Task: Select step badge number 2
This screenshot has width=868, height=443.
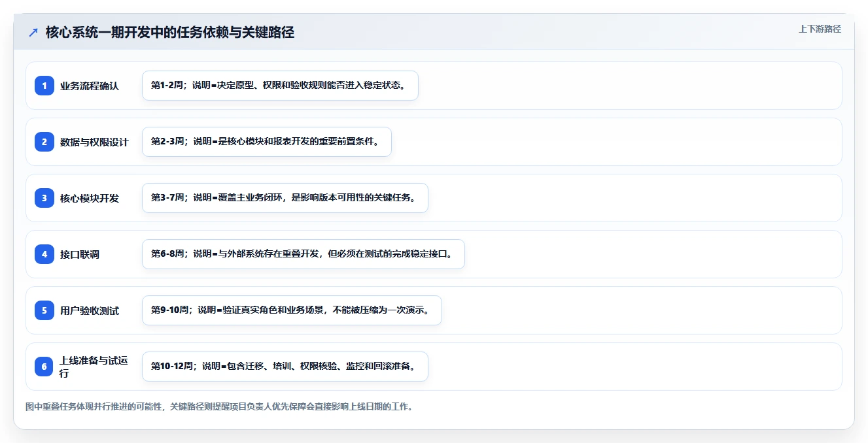Action: (x=44, y=142)
